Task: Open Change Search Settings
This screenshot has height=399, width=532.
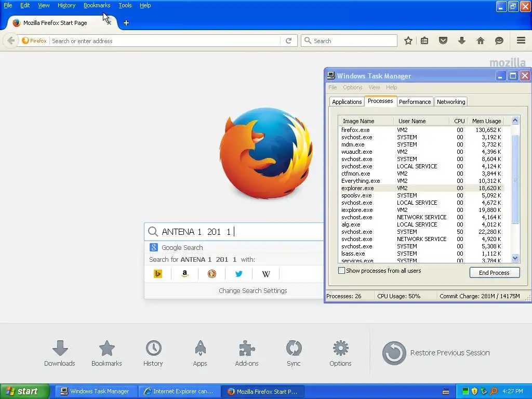Action: tap(253, 291)
